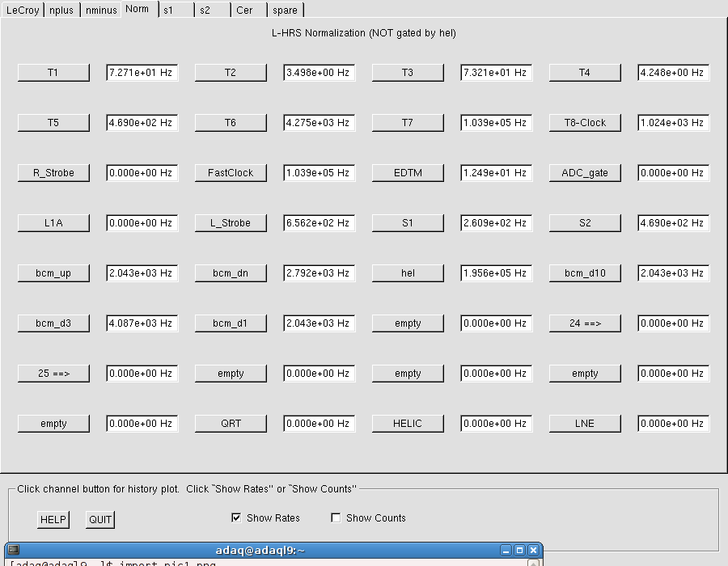Viewport: 728px width, 566px height.
Task: Click the L1A channel button
Action: tap(53, 223)
